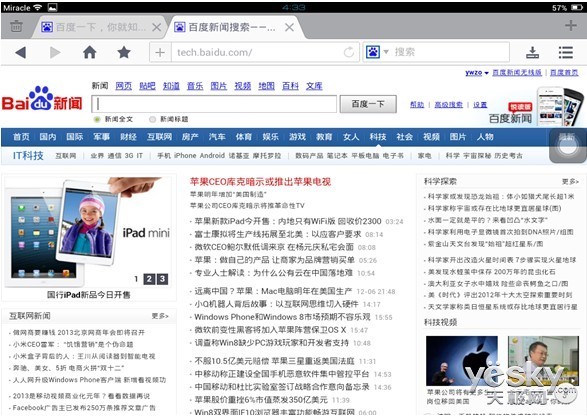
Task: Go to 财经 in blue navigation bar
Action: coord(128,137)
